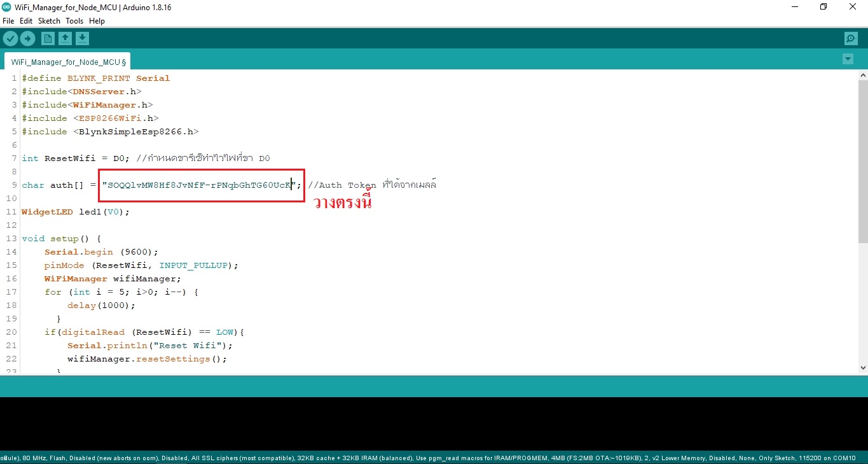Viewport: 868px width, 464px height.
Task: Save the sketch with down-arrow icon
Action: pos(82,39)
